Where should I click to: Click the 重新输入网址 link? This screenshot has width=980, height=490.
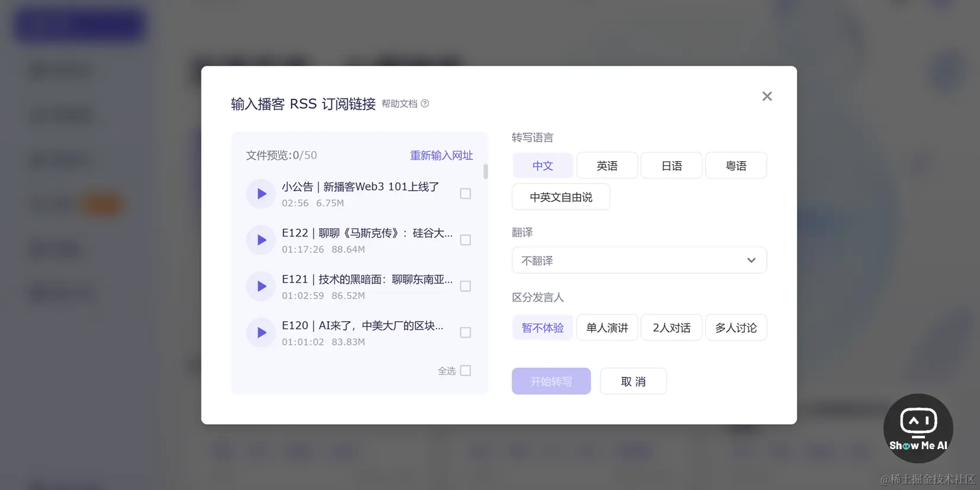point(441,155)
